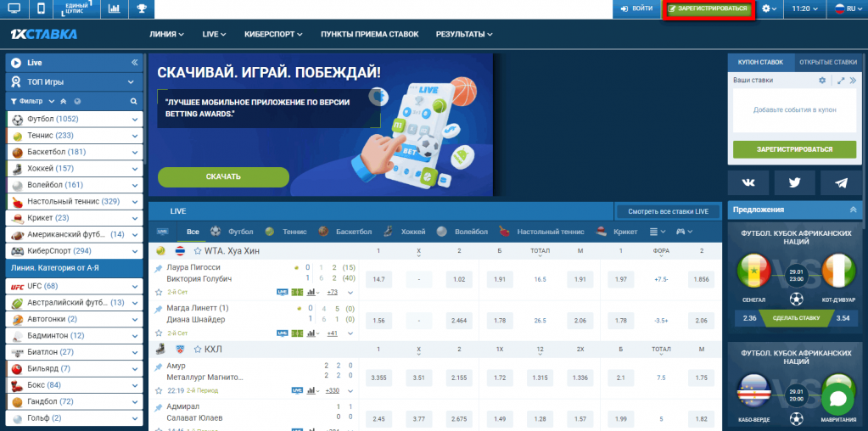Open +330 markets for Амур match
This screenshot has width=868, height=431.
[x=333, y=390]
